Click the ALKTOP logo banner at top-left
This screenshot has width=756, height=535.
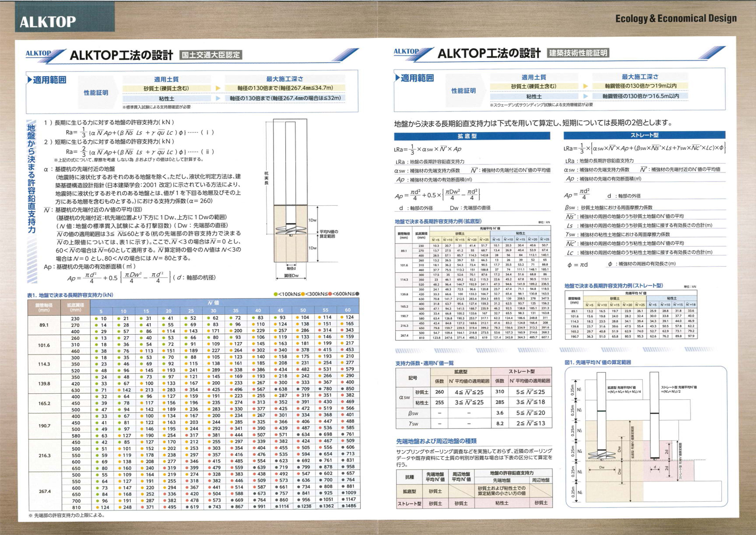pos(65,17)
